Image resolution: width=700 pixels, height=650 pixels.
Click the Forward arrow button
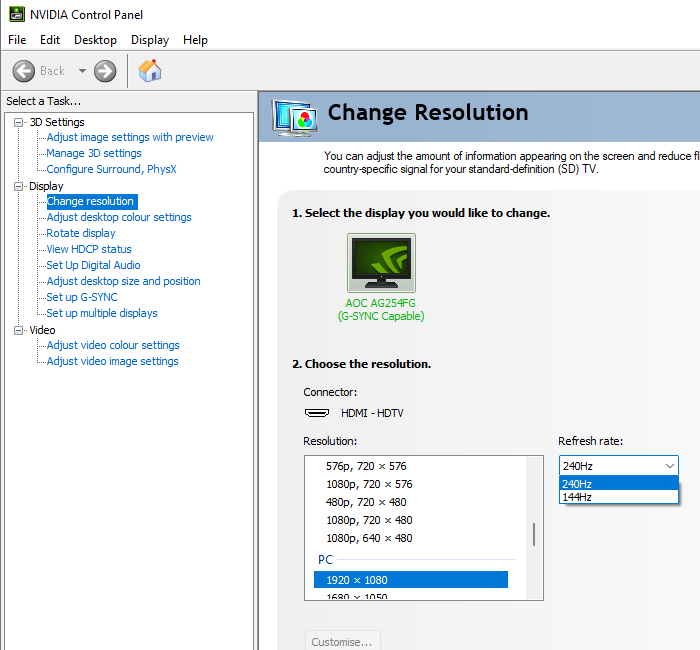[x=105, y=71]
